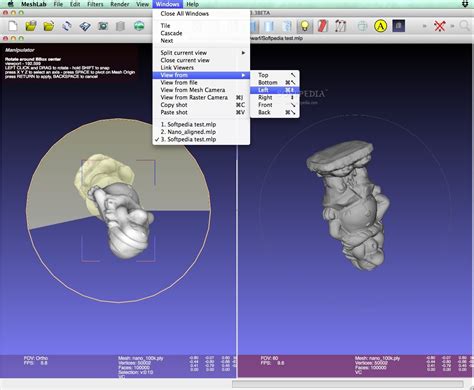Click the dark blue square toolbar icon
Image resolution: width=474 pixels, height=390 pixels.
(399, 26)
